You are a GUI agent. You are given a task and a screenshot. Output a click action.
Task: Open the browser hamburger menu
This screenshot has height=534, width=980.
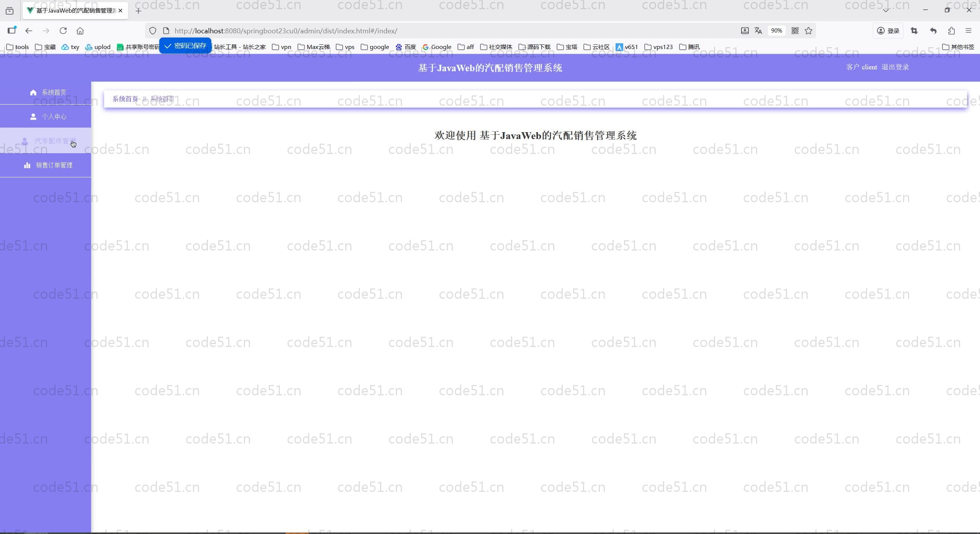point(969,31)
